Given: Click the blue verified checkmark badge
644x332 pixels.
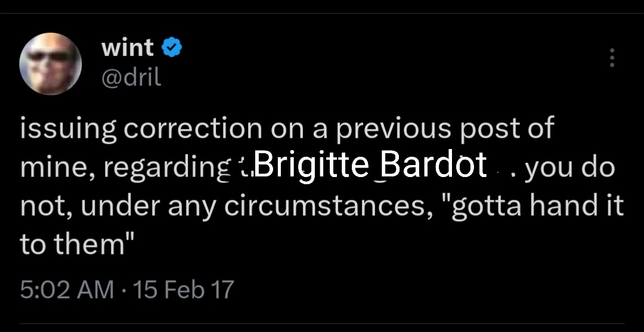Looking at the screenshot, I should (172, 49).
